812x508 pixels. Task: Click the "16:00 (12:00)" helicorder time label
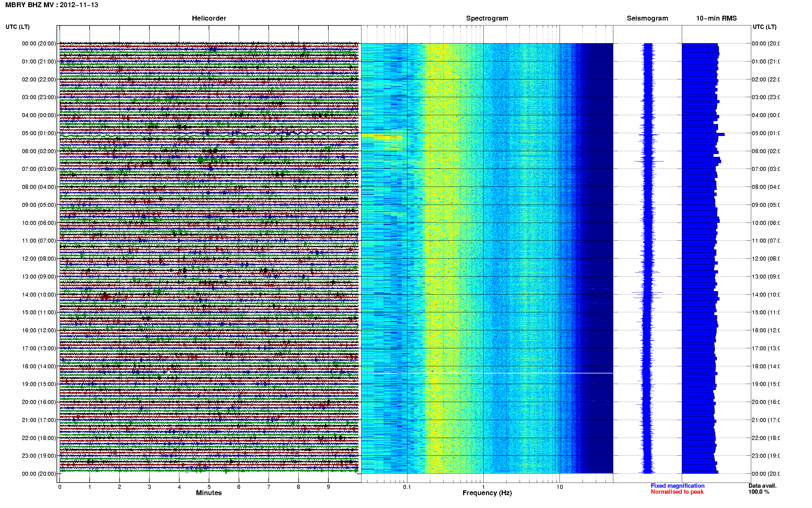(39, 330)
